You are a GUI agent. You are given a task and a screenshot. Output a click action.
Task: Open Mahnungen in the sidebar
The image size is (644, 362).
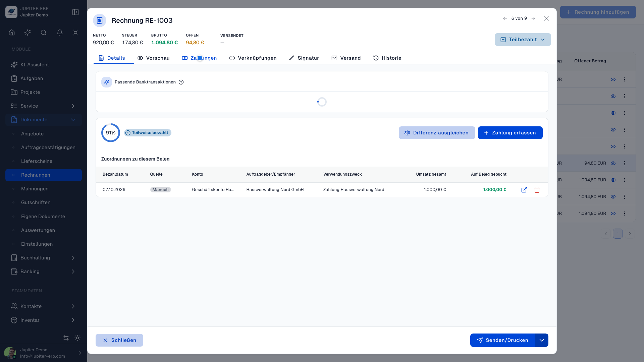point(44,189)
